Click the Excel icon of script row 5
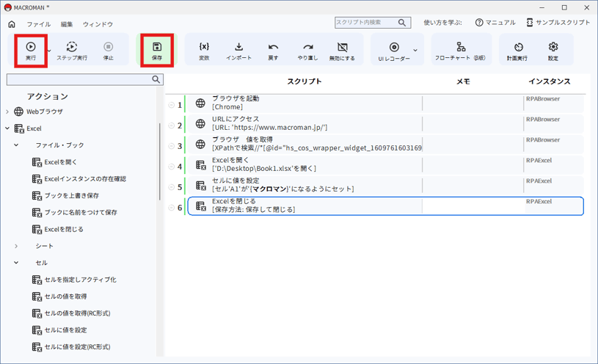598x364 pixels. point(201,186)
